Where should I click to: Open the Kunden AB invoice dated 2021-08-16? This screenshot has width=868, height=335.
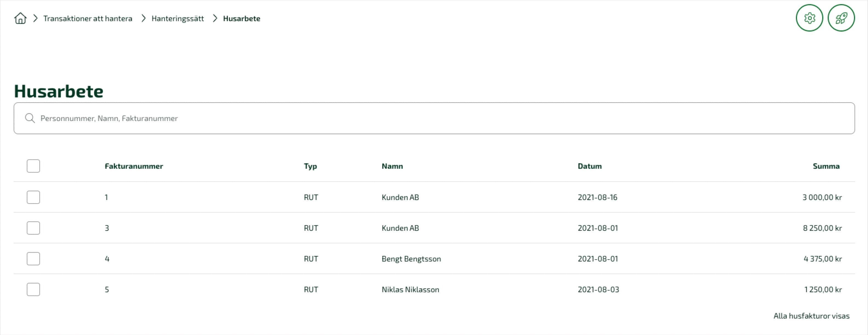click(x=434, y=197)
